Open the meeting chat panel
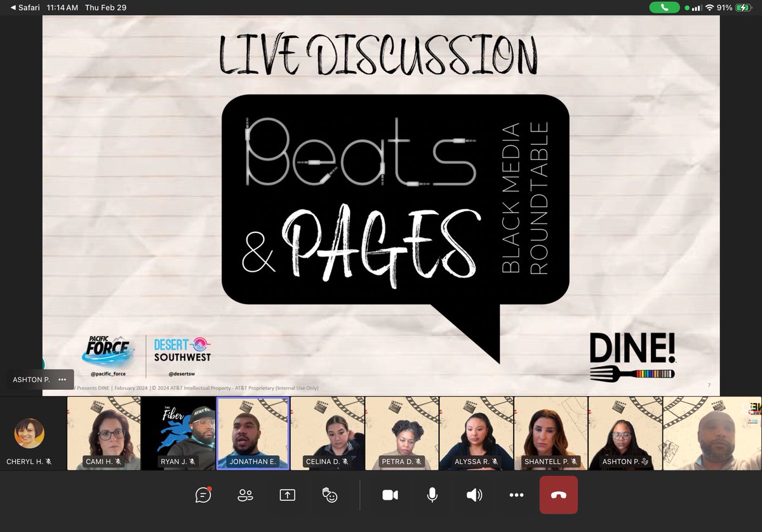 [x=203, y=495]
